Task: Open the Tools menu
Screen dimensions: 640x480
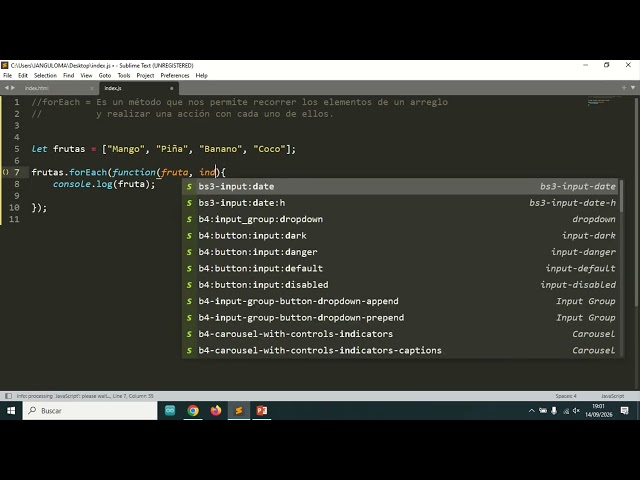Action: [124, 76]
